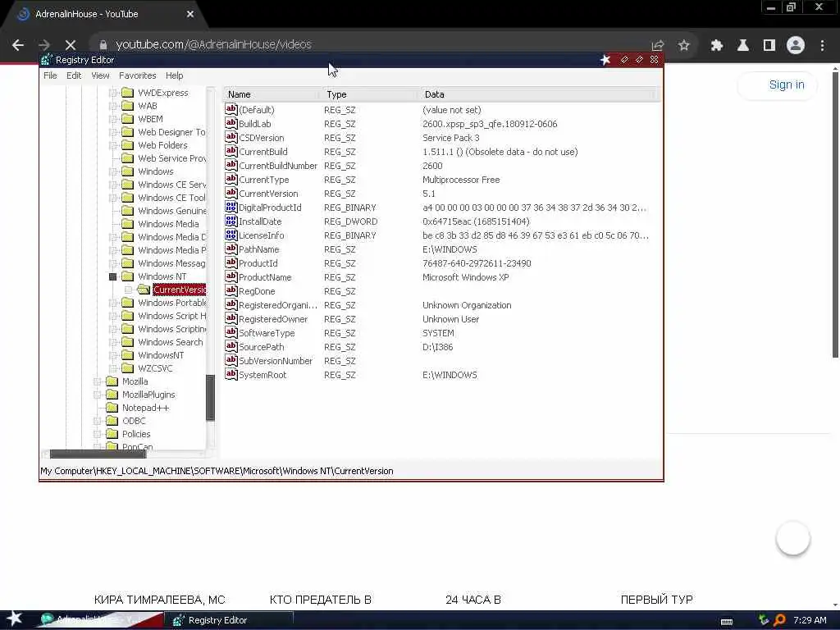Click the YouTube page vertical scrollbar
The width and height of the screenshot is (840, 630).
[x=835, y=214]
